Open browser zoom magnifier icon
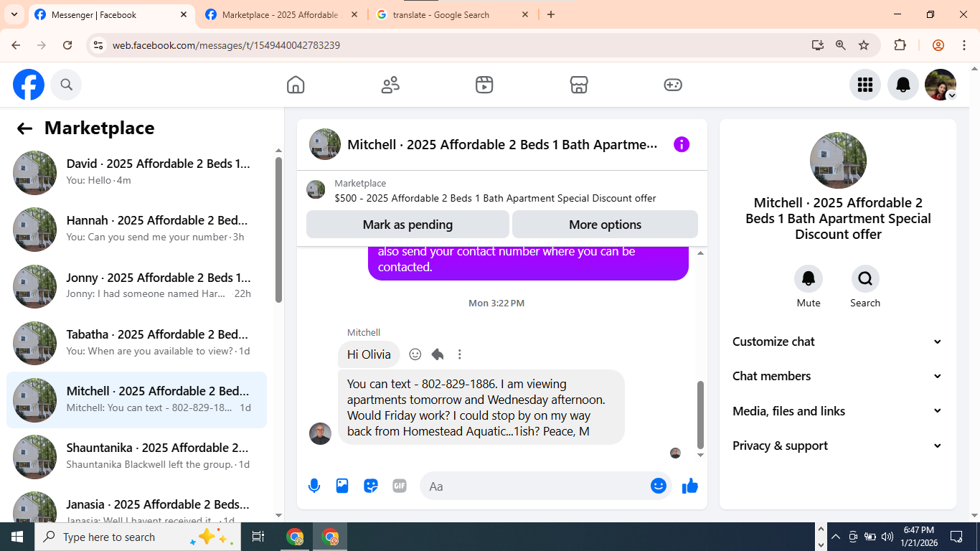Viewport: 980px width, 551px height. 841,45
